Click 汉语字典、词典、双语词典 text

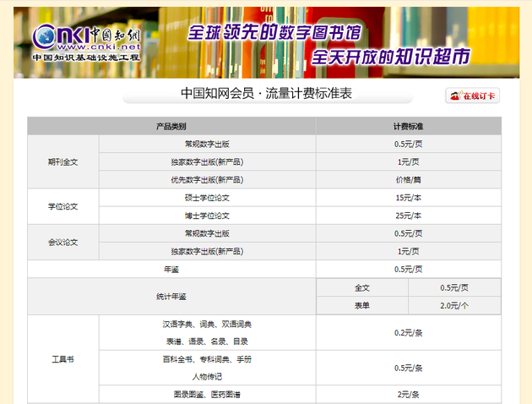[x=207, y=325]
